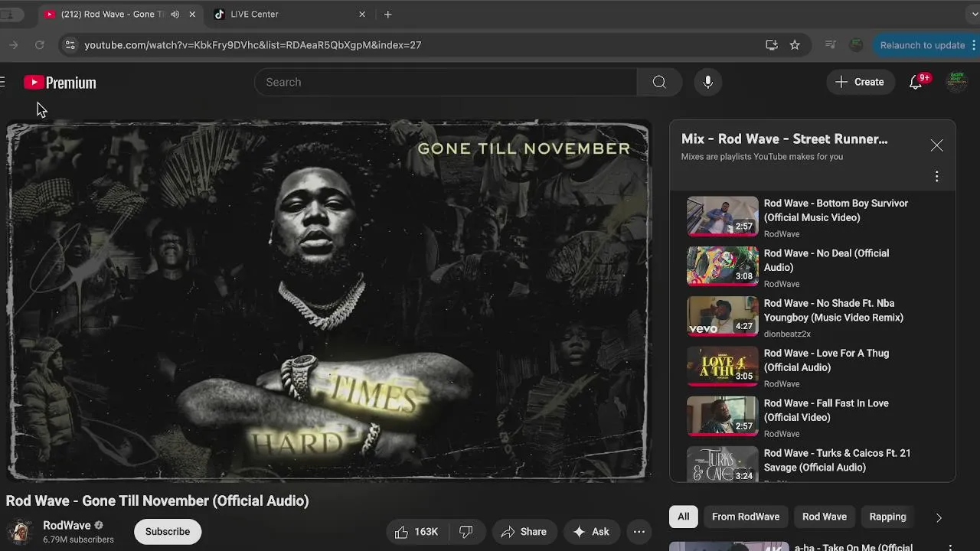The height and width of the screenshot is (551, 980).
Task: Subscribe to the RodWave channel
Action: [x=168, y=532]
